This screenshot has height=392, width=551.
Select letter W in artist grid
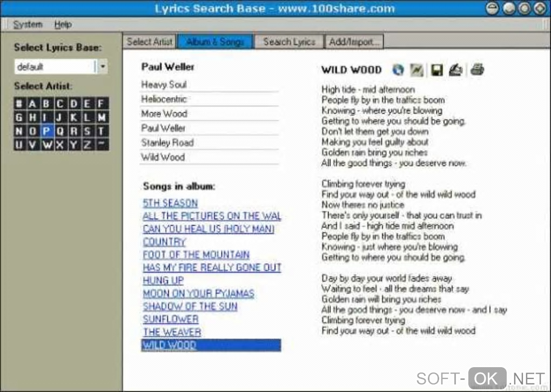coord(46,145)
